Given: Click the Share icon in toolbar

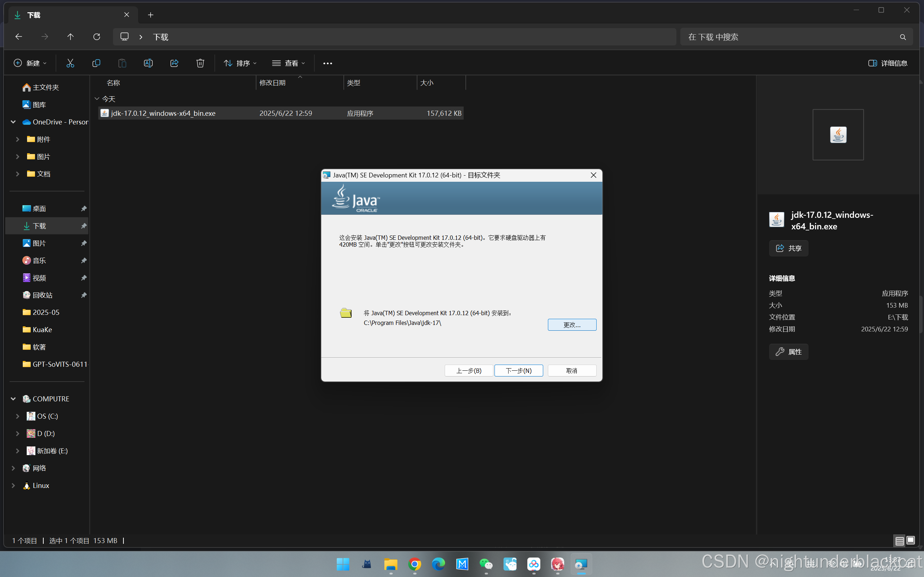Looking at the screenshot, I should tap(174, 63).
